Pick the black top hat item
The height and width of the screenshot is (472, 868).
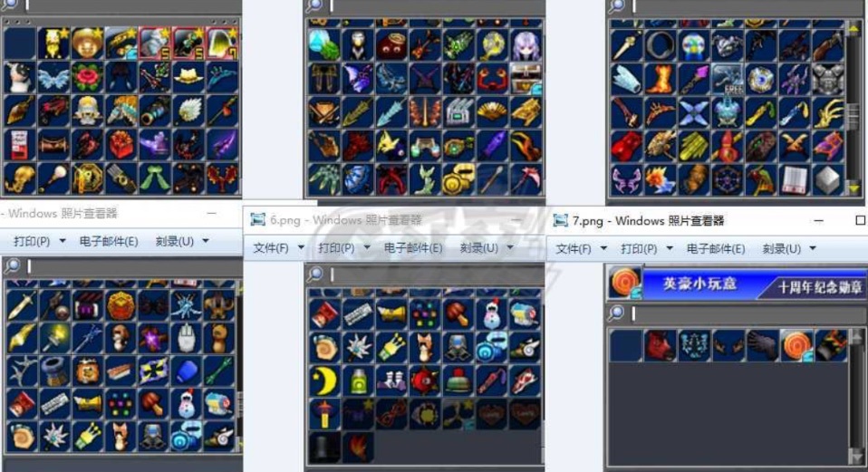(324, 448)
